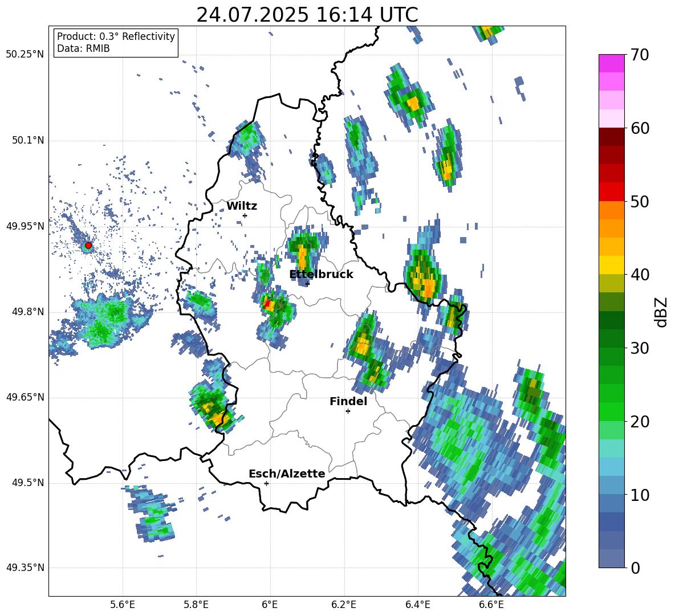Click the "Data: RMIB" text
Viewport: 675px width, 616px height.
[x=83, y=48]
